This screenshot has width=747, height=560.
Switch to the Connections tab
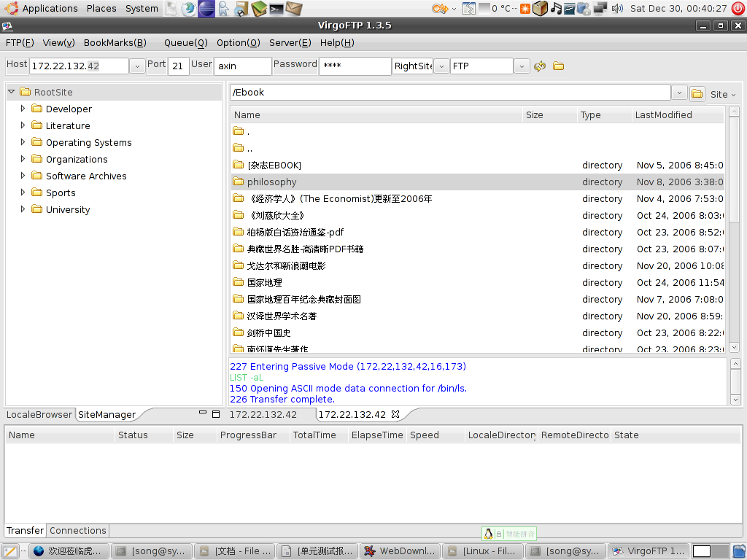point(77,531)
